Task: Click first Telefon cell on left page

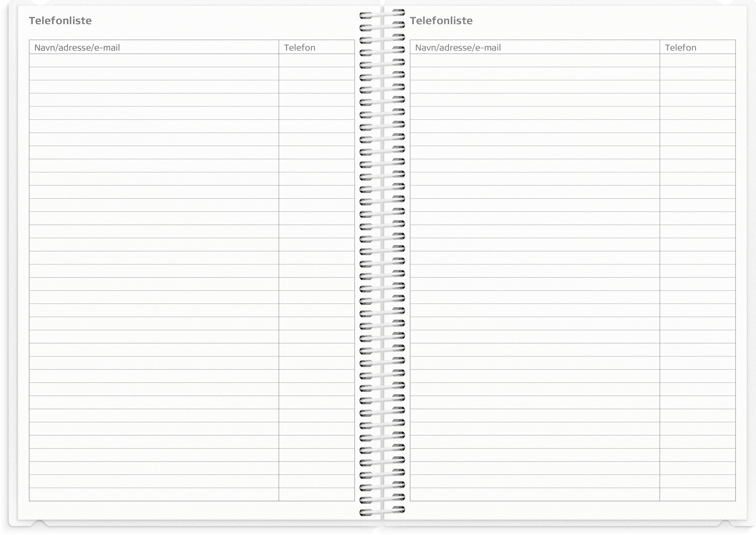Action: (317, 60)
